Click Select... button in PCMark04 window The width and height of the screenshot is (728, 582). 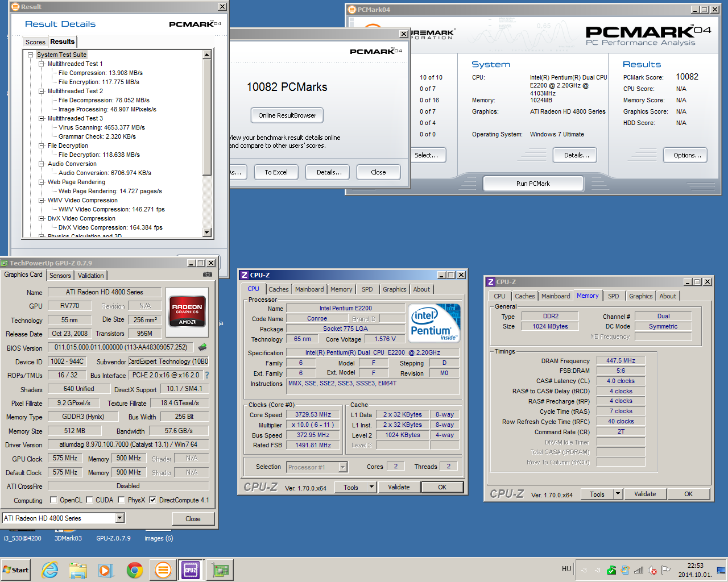coord(428,155)
